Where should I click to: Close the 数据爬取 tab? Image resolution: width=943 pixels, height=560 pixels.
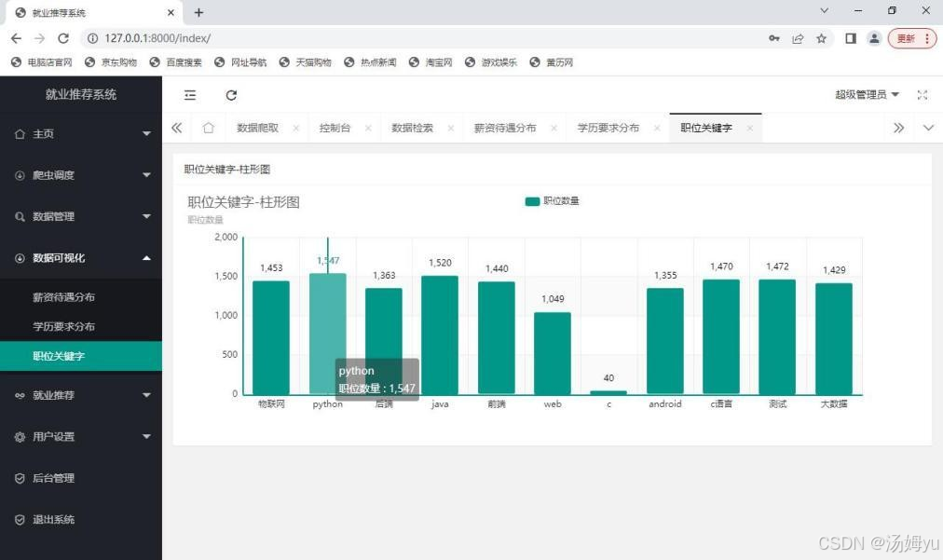point(296,129)
